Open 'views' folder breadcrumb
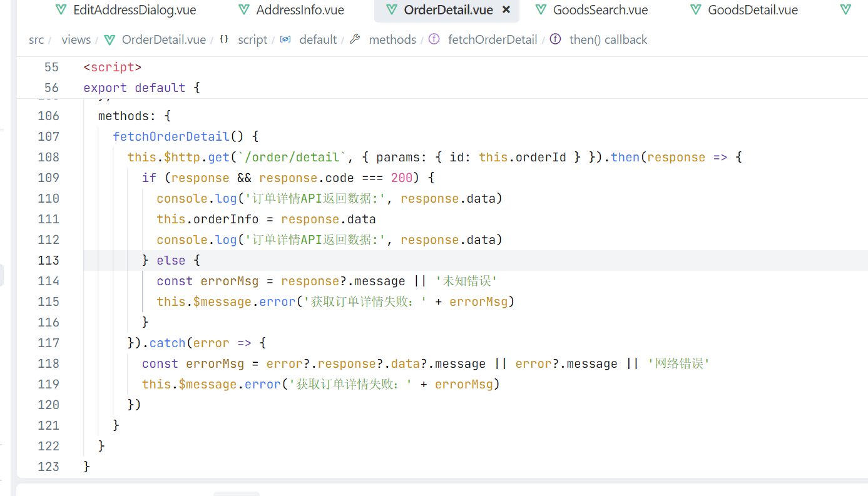The width and height of the screenshot is (868, 496). click(x=76, y=40)
